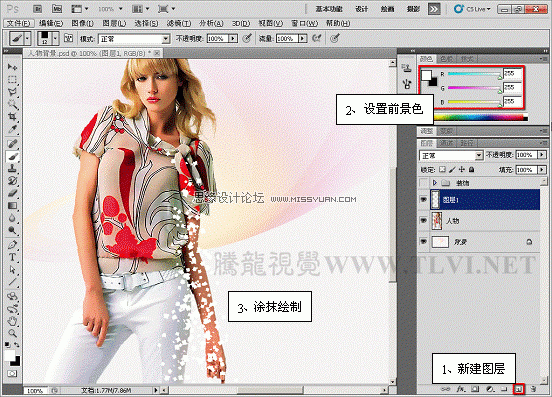Select the Clone Stamp tool
The image size is (552, 397).
[x=12, y=169]
